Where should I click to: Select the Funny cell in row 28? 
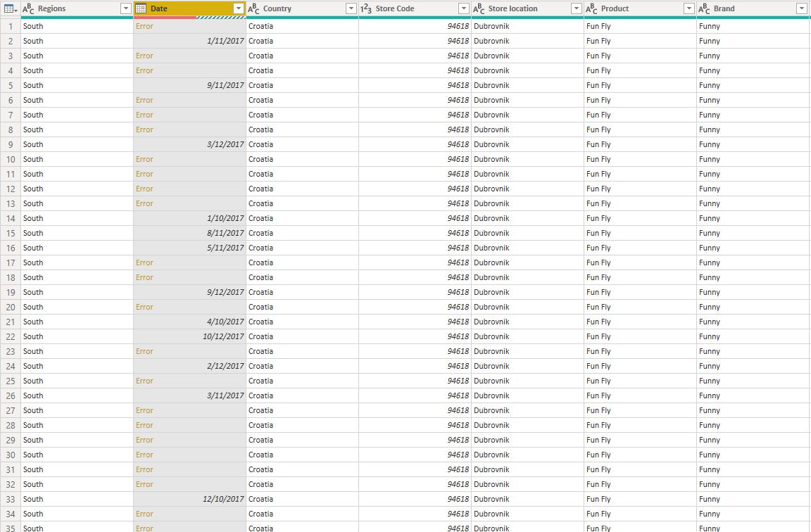click(753, 425)
